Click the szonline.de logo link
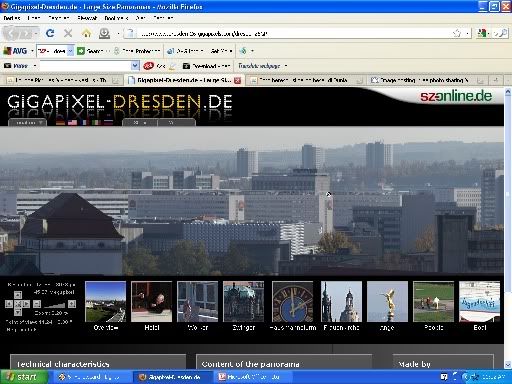Screen dimensions: 512x384 click(x=456, y=96)
